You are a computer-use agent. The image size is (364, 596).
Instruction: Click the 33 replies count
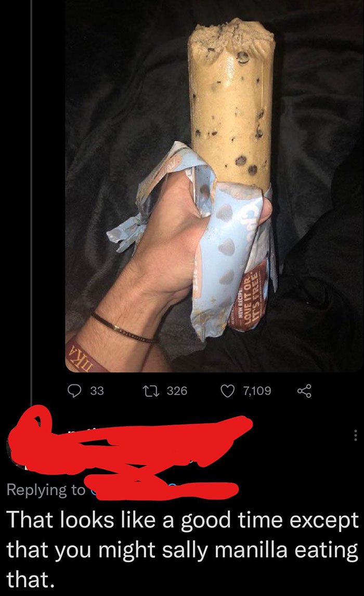(97, 391)
